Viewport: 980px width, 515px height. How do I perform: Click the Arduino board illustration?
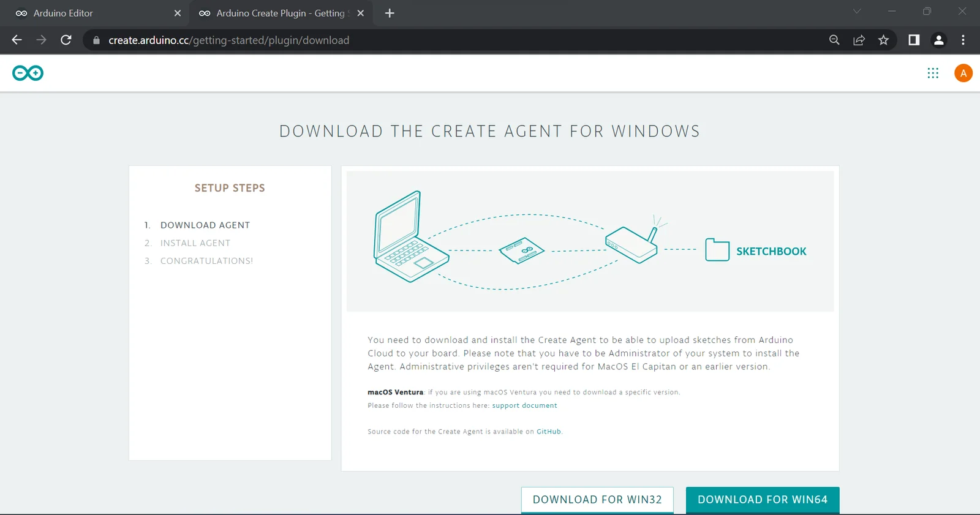pos(522,250)
